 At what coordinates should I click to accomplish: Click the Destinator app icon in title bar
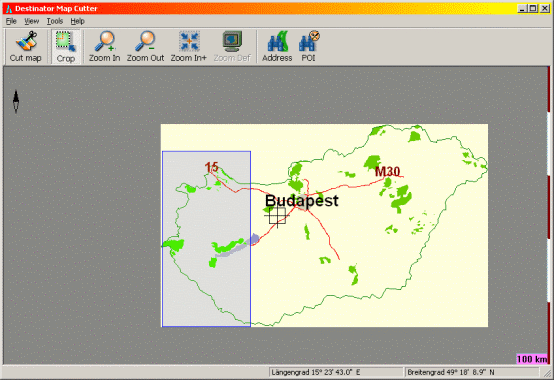(x=9, y=8)
